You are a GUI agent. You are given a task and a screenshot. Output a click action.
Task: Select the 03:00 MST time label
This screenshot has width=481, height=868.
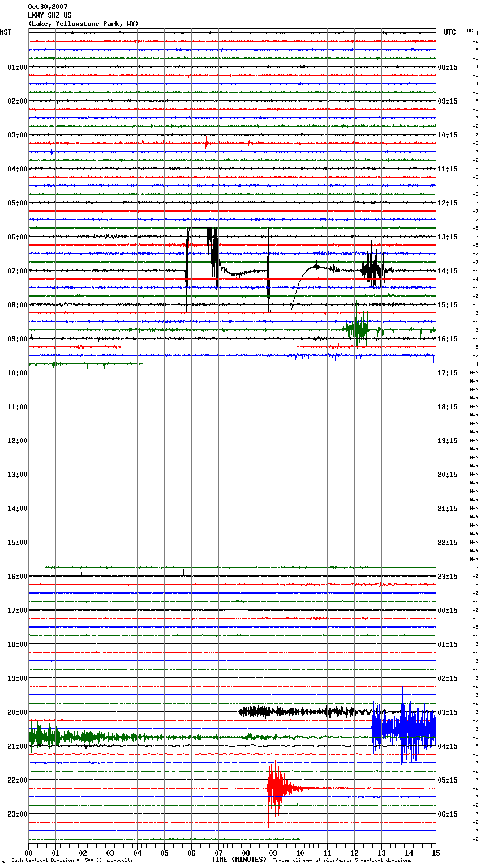[18, 135]
